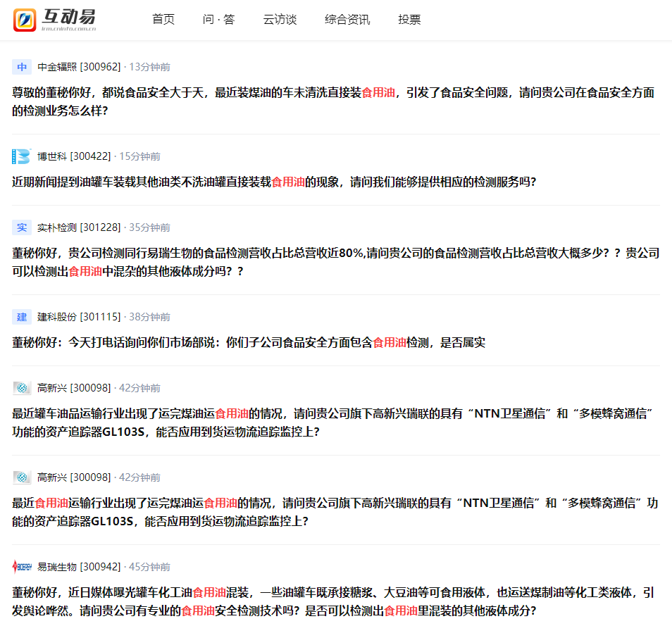This screenshot has height=626, width=672.
Task: Click red 食用油 keyword in 中金辐照 question
Action: pyautogui.click(x=378, y=92)
